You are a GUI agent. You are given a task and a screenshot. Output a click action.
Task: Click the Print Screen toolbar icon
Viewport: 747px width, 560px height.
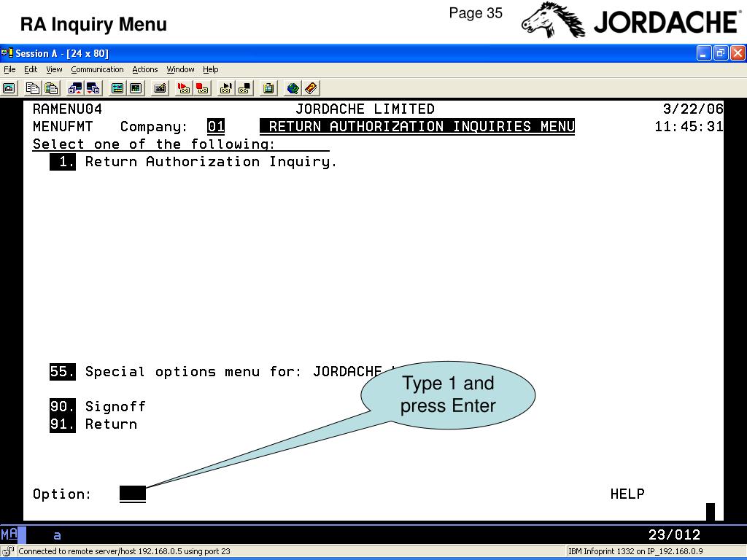point(9,88)
